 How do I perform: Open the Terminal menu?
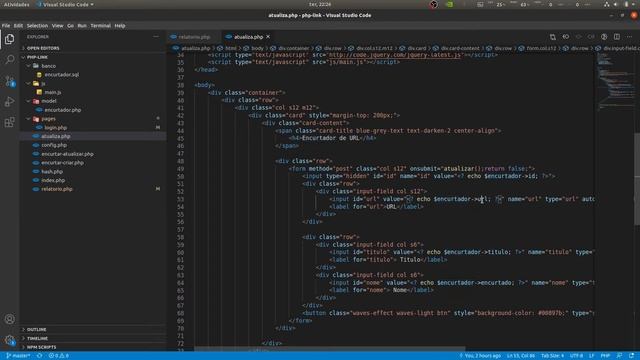100,26
